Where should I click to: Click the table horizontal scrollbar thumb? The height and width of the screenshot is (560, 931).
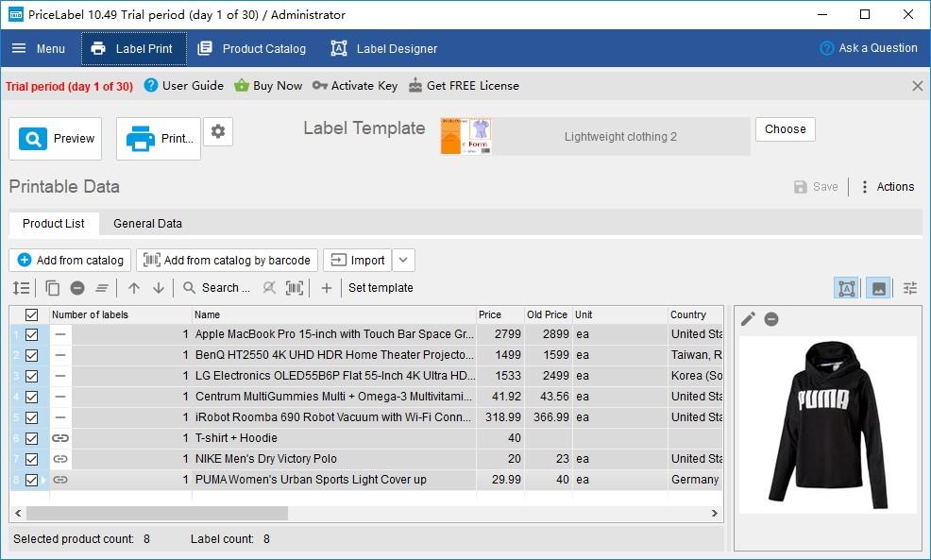(x=157, y=513)
